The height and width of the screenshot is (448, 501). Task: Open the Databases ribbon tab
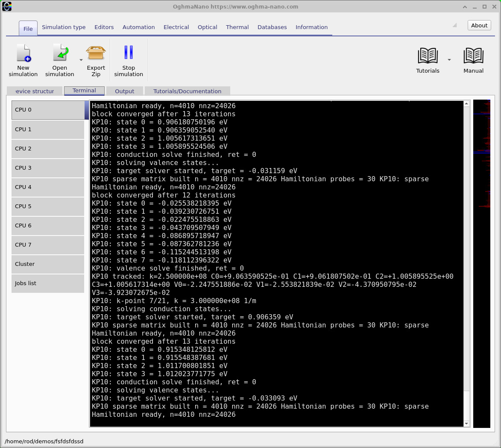coord(272,27)
